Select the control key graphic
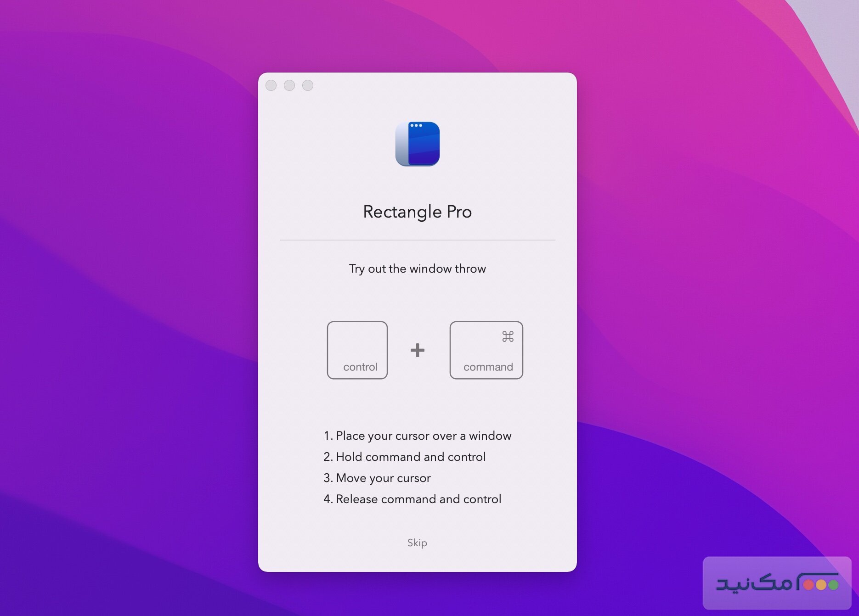The height and width of the screenshot is (616, 859). coord(357,350)
